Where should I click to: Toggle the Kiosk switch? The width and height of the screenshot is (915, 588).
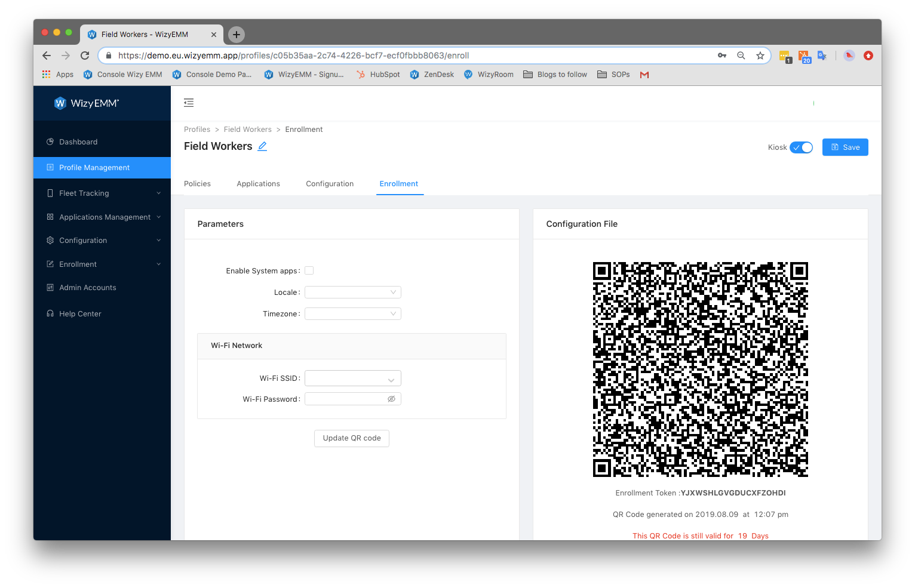[x=801, y=147]
